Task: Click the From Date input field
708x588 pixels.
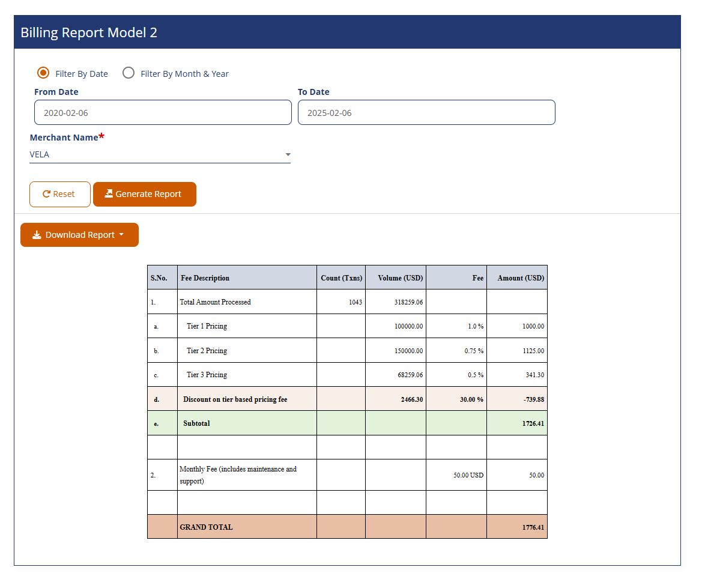Action: tap(163, 112)
